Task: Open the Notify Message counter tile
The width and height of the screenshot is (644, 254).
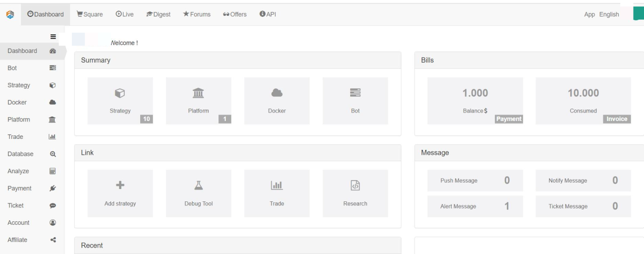Action: tap(583, 181)
